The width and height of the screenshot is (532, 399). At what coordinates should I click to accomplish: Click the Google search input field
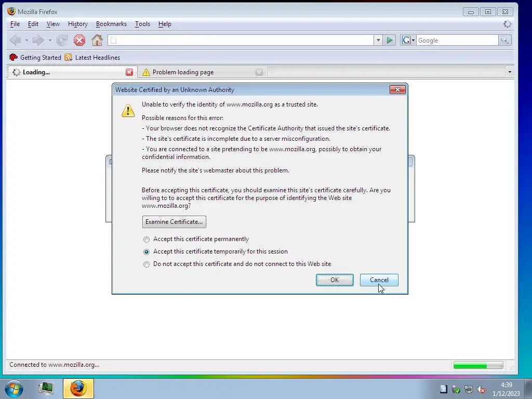pyautogui.click(x=457, y=41)
